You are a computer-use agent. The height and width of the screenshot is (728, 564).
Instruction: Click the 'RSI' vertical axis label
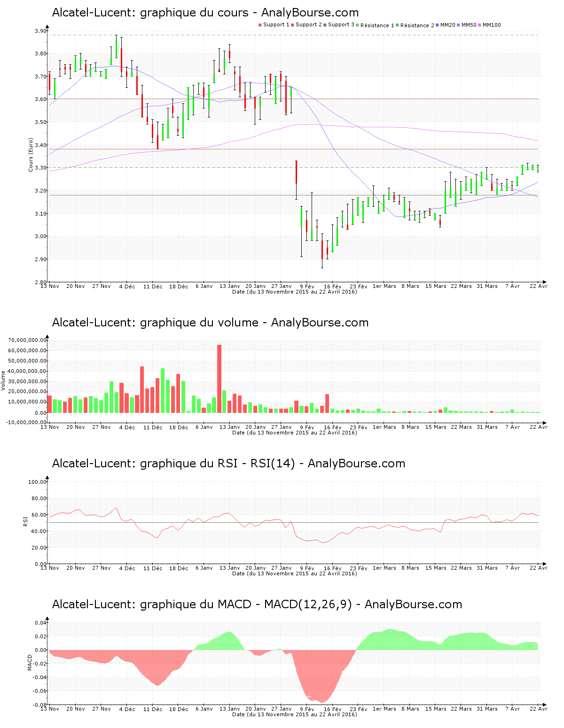pos(25,521)
